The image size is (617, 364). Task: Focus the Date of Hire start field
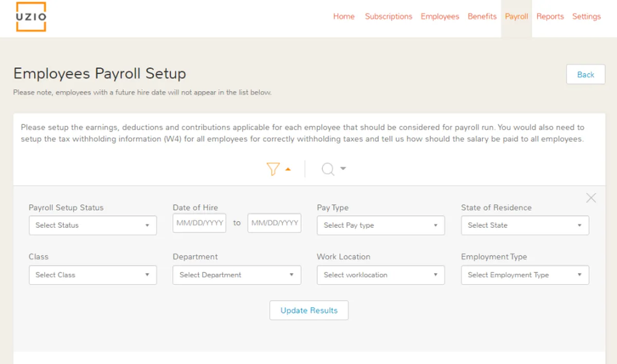click(x=199, y=223)
